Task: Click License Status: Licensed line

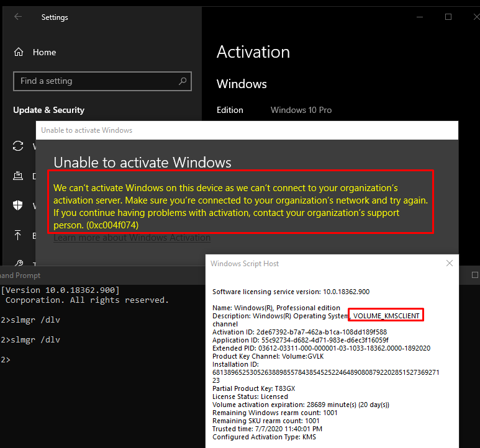Action: [x=250, y=396]
